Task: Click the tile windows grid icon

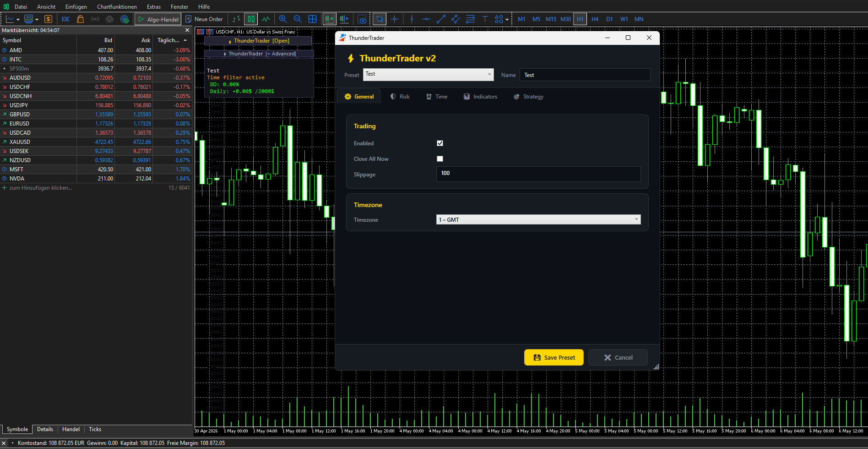Action: tap(312, 19)
